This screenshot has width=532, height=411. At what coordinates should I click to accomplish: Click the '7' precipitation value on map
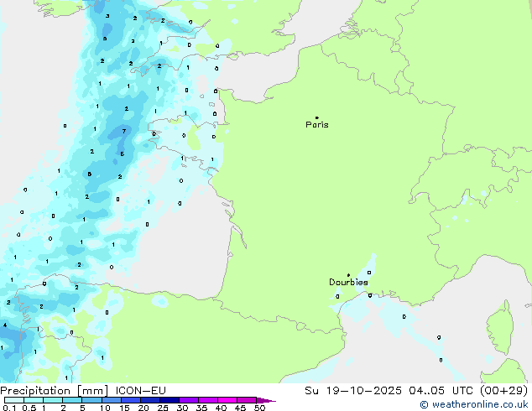124,131
